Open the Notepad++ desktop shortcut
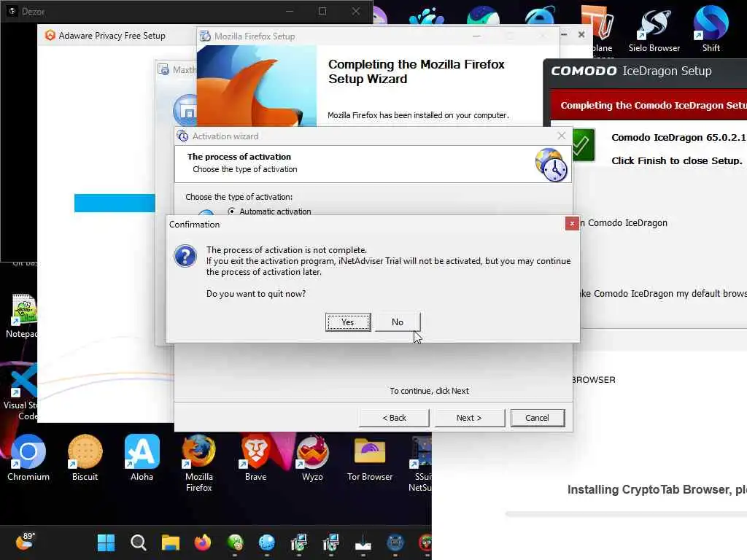Viewport: 747px width, 560px height. pyautogui.click(x=21, y=316)
